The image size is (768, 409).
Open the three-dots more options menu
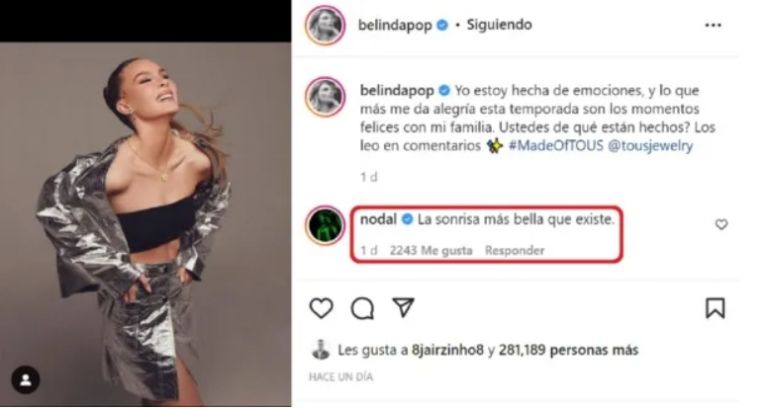point(713,25)
